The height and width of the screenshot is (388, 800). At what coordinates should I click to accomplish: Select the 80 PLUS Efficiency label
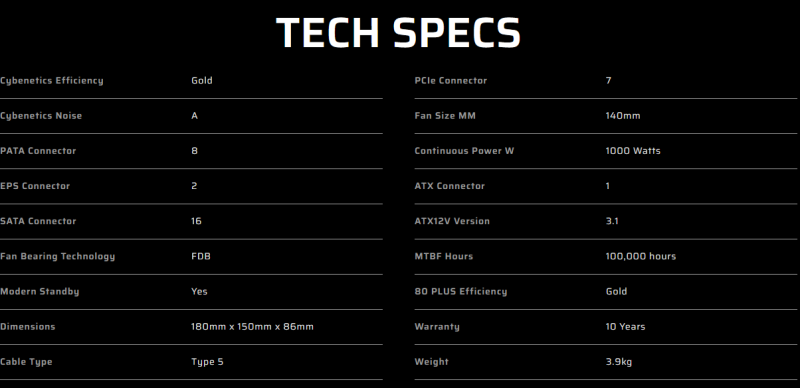click(461, 292)
